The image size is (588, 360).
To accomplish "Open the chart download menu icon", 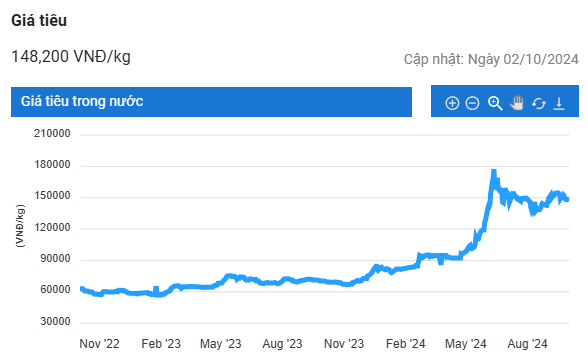I will (x=559, y=103).
